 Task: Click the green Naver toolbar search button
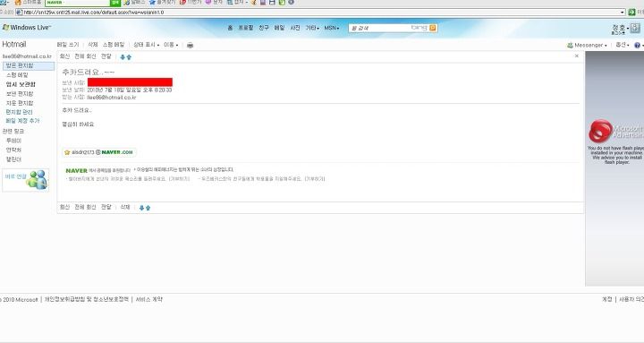tap(115, 3)
